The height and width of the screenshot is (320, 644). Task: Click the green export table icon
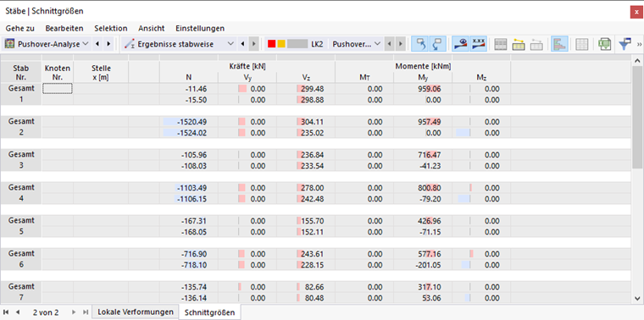pyautogui.click(x=604, y=44)
